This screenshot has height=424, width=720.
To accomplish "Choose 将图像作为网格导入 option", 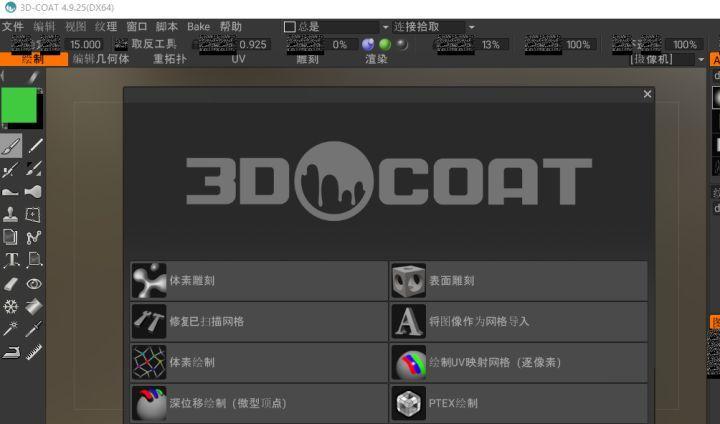I will (x=519, y=321).
